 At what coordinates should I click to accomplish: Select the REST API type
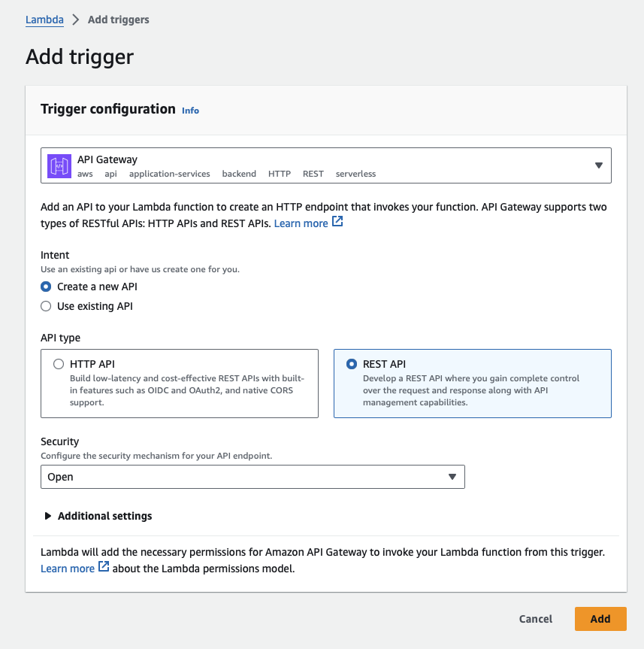point(350,364)
